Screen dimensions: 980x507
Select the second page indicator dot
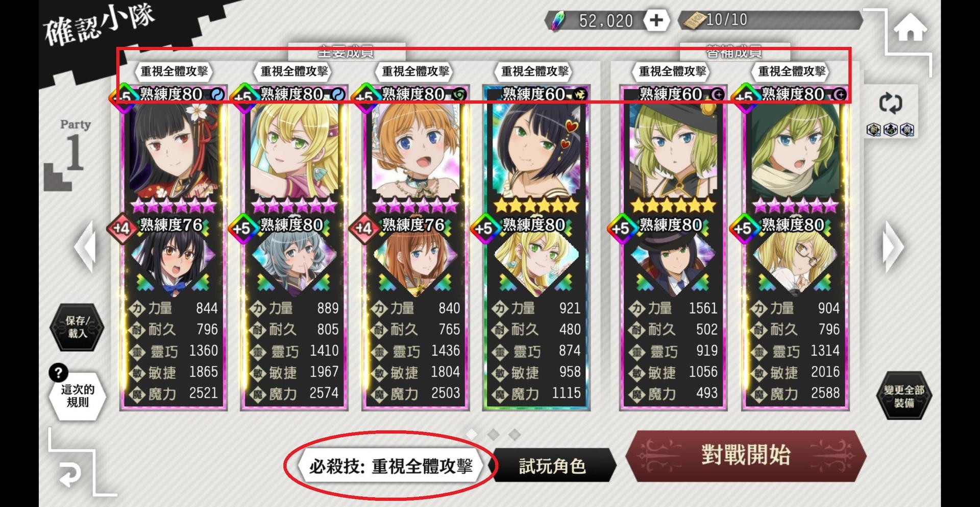click(493, 434)
